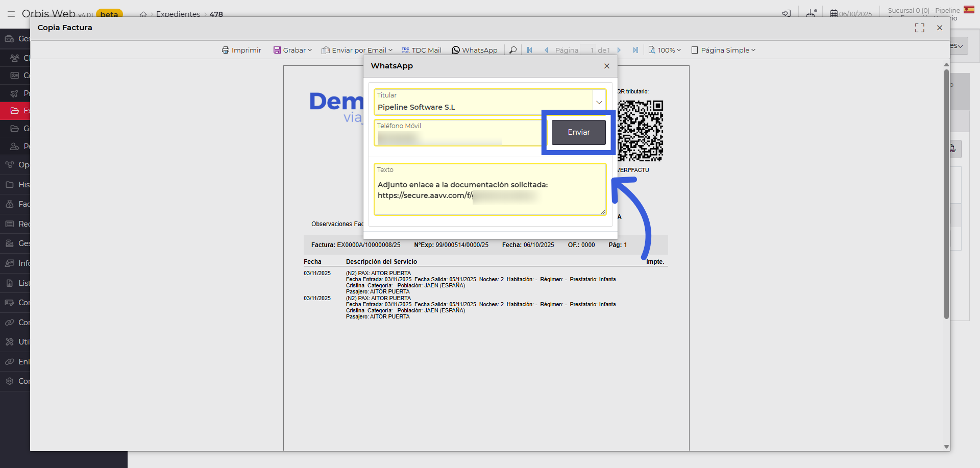Click the Teléfono Móvil input field
980x468 pixels.
coord(459,137)
